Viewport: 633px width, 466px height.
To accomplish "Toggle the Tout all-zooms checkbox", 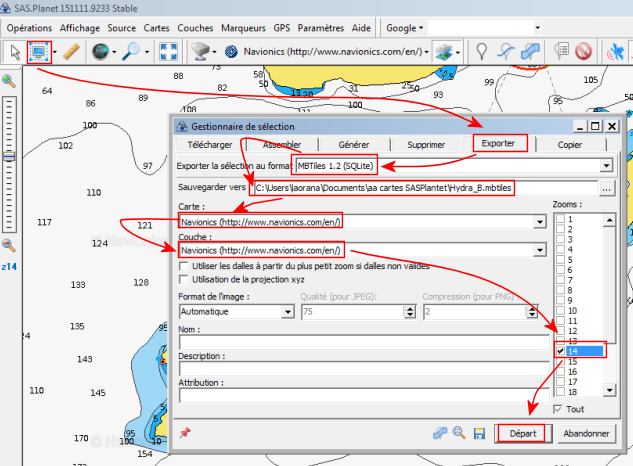I will click(558, 409).
